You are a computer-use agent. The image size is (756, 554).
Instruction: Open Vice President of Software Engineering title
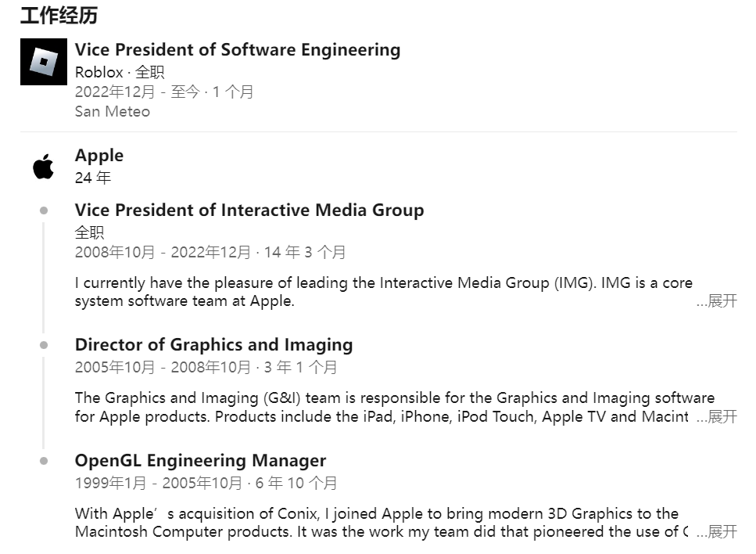click(x=238, y=50)
